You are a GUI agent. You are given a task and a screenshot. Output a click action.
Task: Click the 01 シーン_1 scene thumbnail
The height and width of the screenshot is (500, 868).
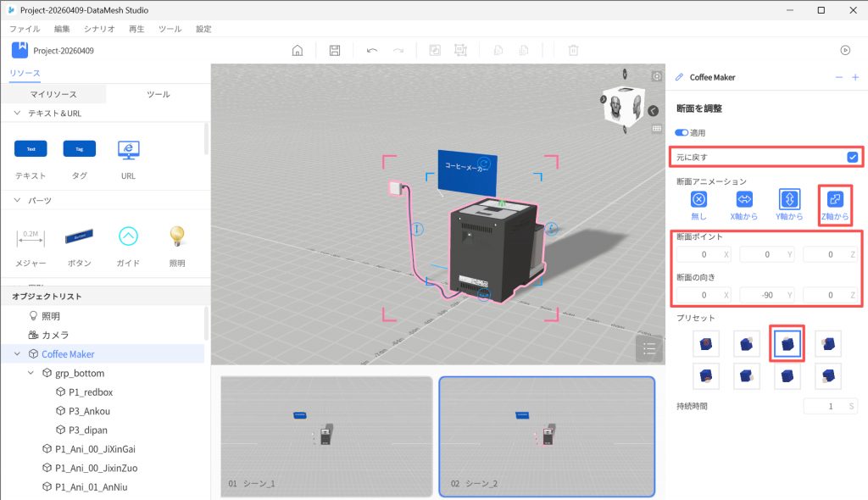click(325, 436)
